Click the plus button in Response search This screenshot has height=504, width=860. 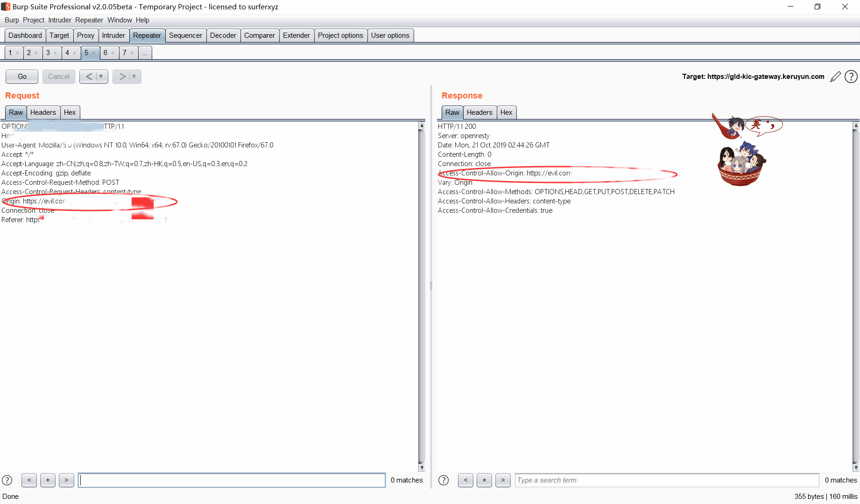click(x=484, y=480)
